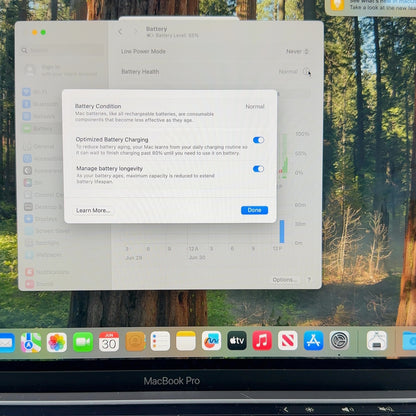The image size is (416, 416).
Task: Click the Done button
Action: [x=254, y=210]
